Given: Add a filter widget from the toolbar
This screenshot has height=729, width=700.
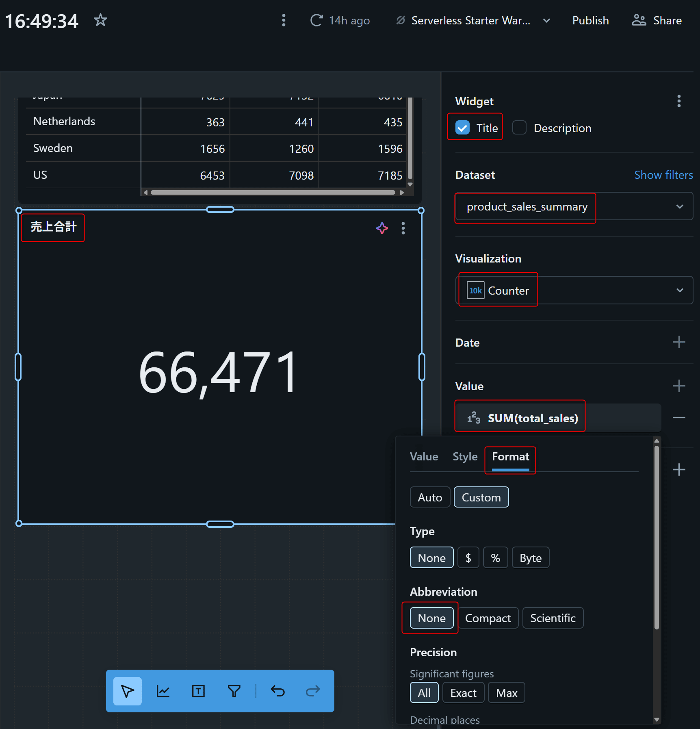Looking at the screenshot, I should coord(234,691).
